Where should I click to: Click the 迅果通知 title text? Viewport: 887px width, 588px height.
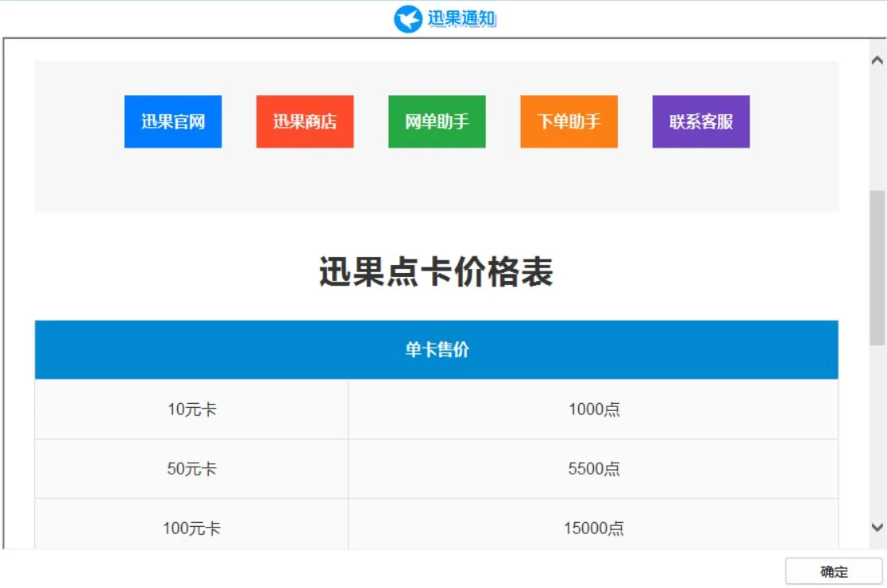[x=461, y=19]
